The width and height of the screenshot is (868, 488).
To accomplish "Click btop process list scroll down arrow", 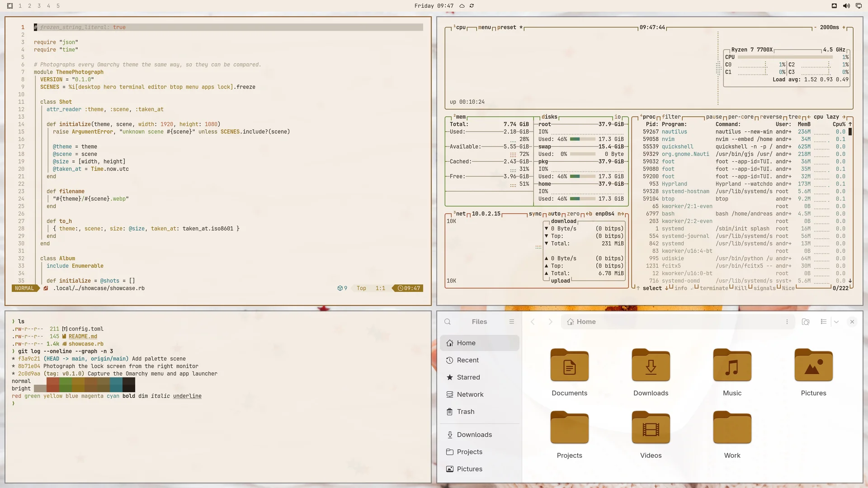I will tap(850, 281).
